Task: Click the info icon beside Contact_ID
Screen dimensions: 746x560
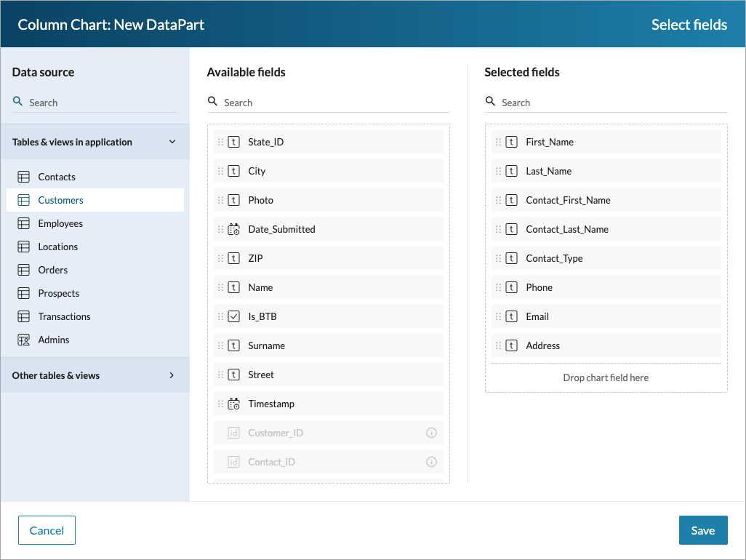Action: click(x=431, y=462)
